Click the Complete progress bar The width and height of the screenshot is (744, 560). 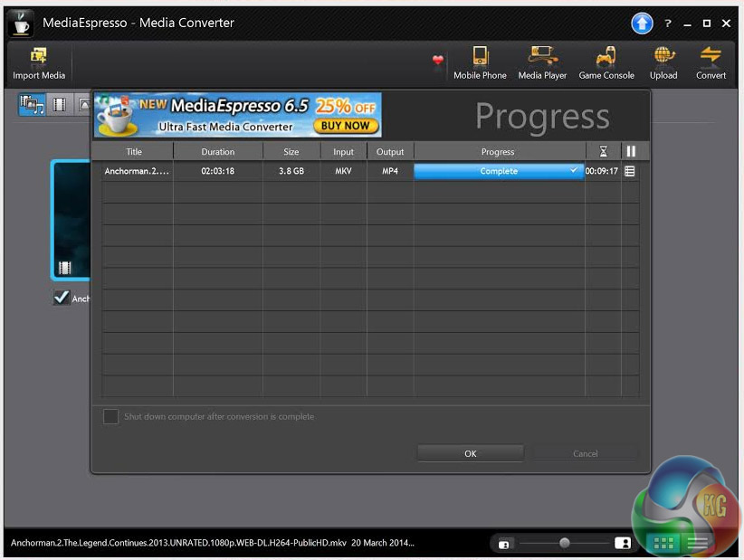[499, 171]
